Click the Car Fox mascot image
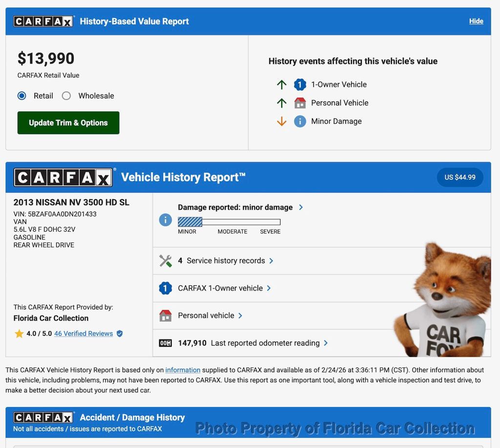This screenshot has height=448, width=500. [x=444, y=303]
